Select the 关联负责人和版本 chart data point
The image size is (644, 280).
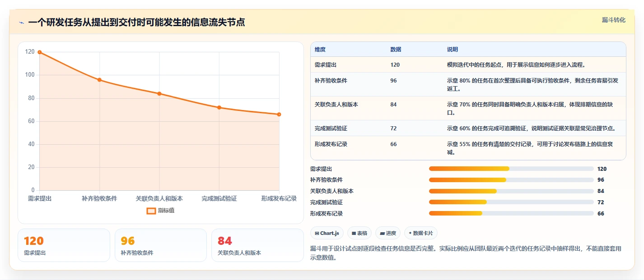point(159,94)
